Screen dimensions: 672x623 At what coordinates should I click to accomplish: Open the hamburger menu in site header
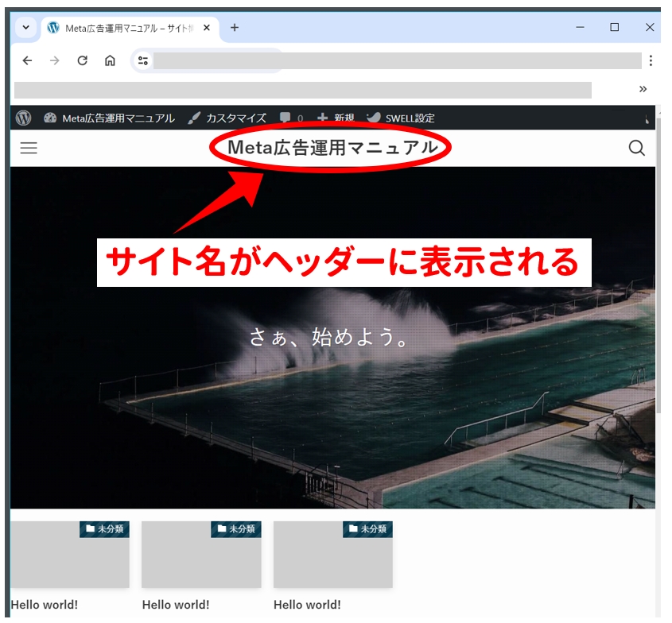(x=29, y=148)
